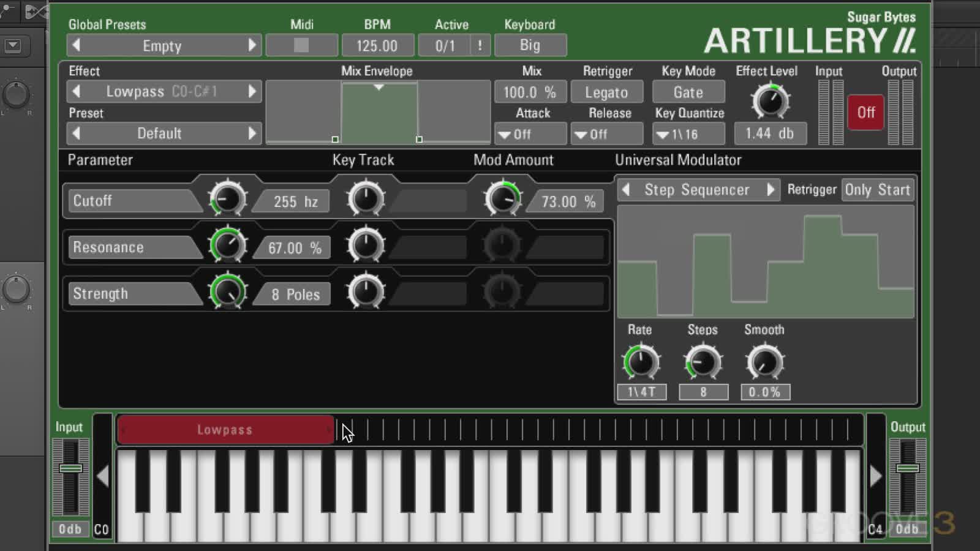Open Key Quantize 1\16 dropdown
980x551 pixels.
click(688, 134)
